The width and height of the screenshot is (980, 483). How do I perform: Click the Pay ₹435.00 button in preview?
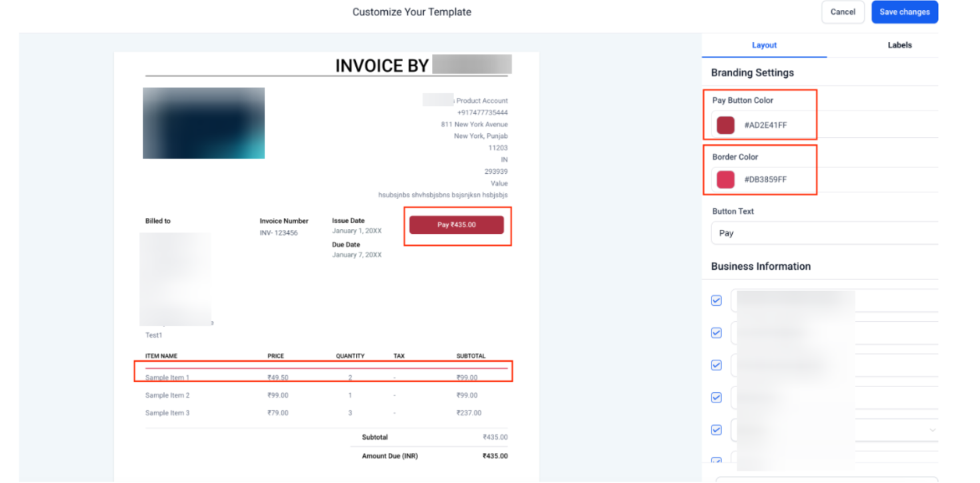tap(457, 225)
